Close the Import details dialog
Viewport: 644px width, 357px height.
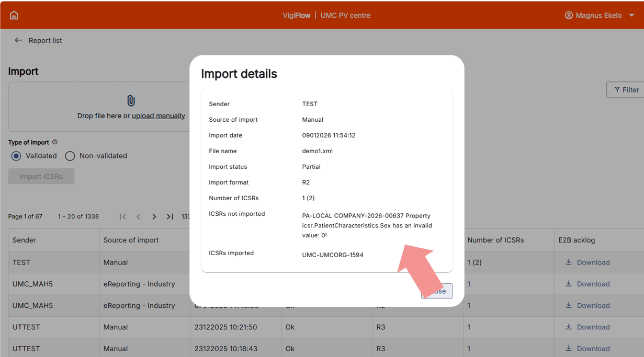coord(437,291)
